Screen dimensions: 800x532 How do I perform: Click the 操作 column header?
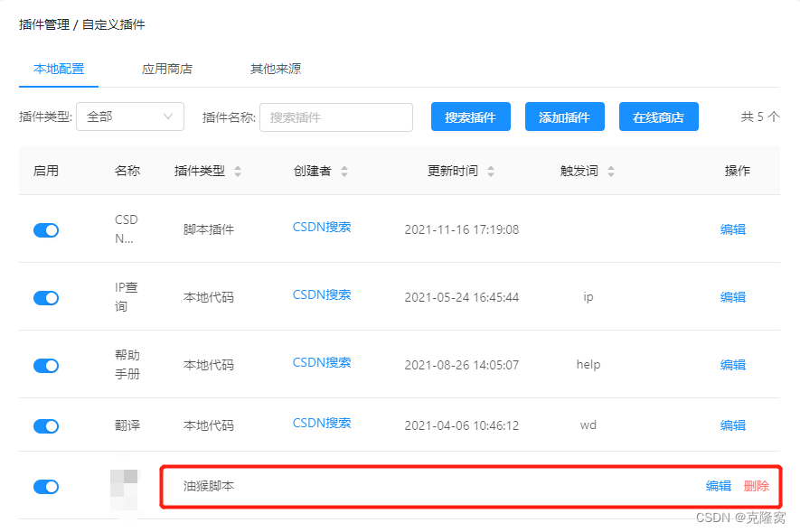click(738, 171)
